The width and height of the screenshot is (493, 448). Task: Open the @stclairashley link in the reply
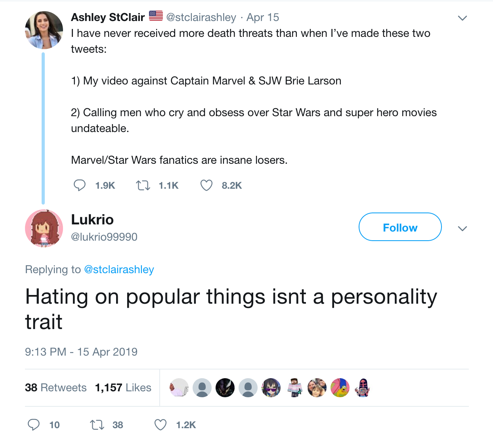(x=119, y=270)
